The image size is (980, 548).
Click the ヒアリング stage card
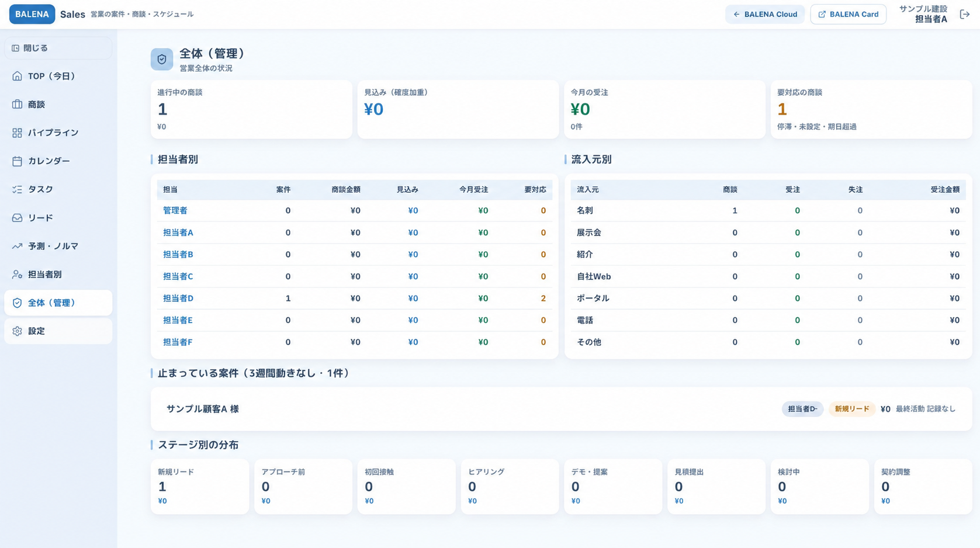510,486
